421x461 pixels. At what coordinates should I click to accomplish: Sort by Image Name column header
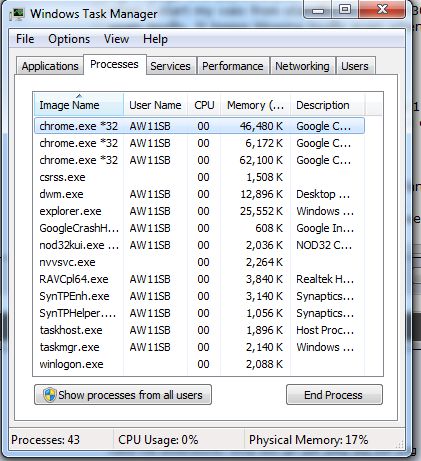[79, 105]
